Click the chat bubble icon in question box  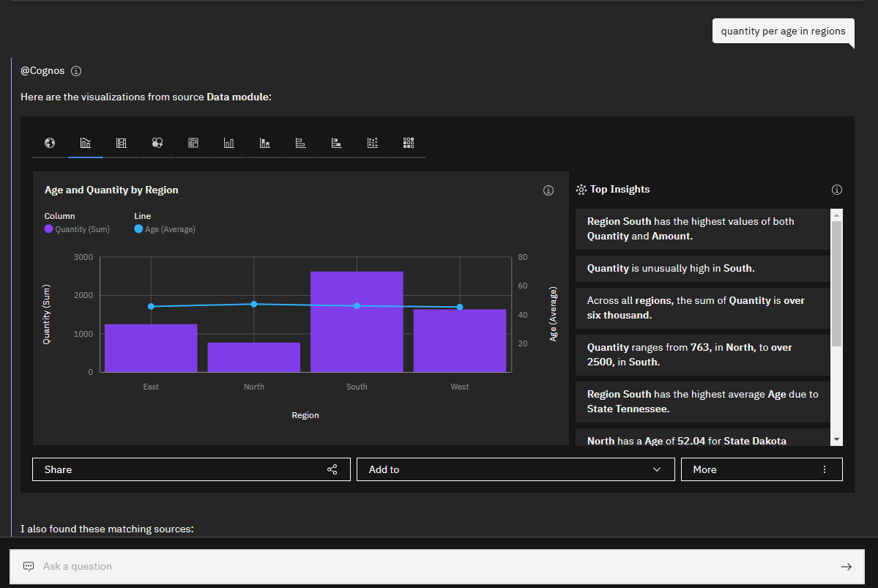click(29, 567)
